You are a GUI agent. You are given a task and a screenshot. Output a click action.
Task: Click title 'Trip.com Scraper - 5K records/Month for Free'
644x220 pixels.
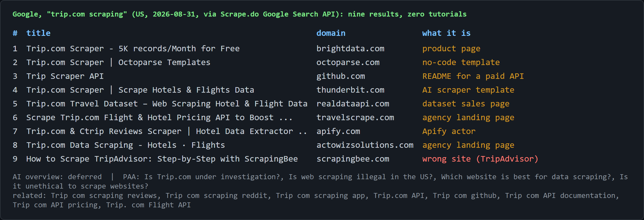point(133,49)
